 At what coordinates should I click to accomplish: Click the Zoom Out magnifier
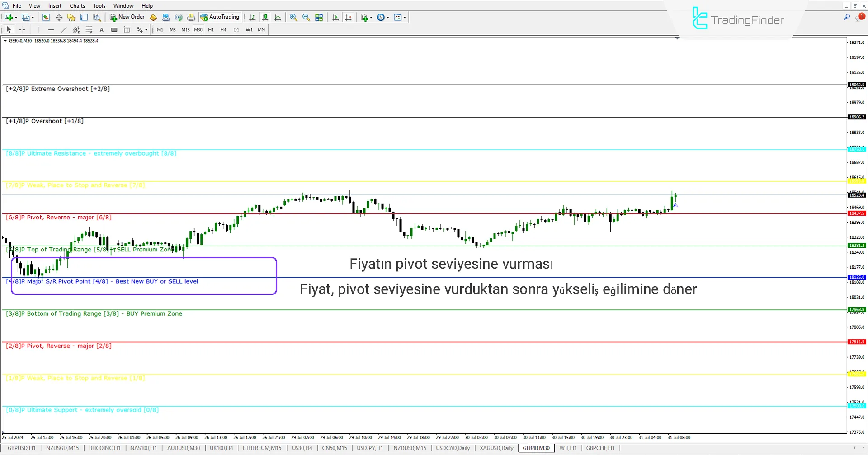pos(306,17)
